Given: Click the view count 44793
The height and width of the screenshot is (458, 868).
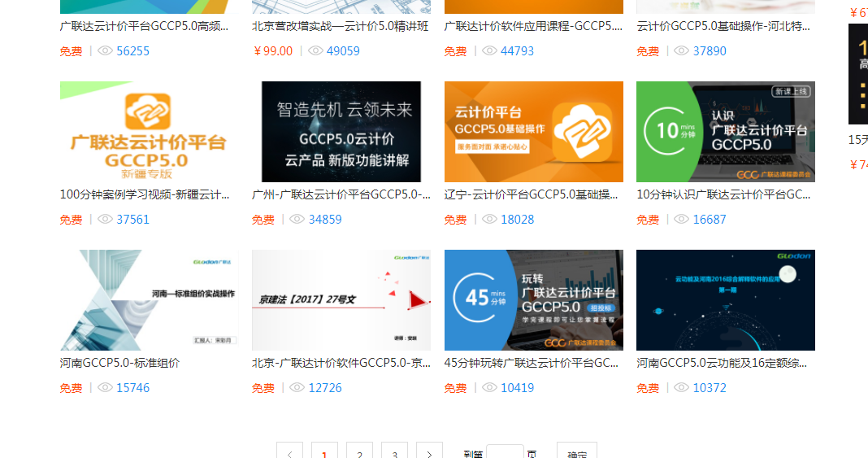Looking at the screenshot, I should tap(518, 51).
